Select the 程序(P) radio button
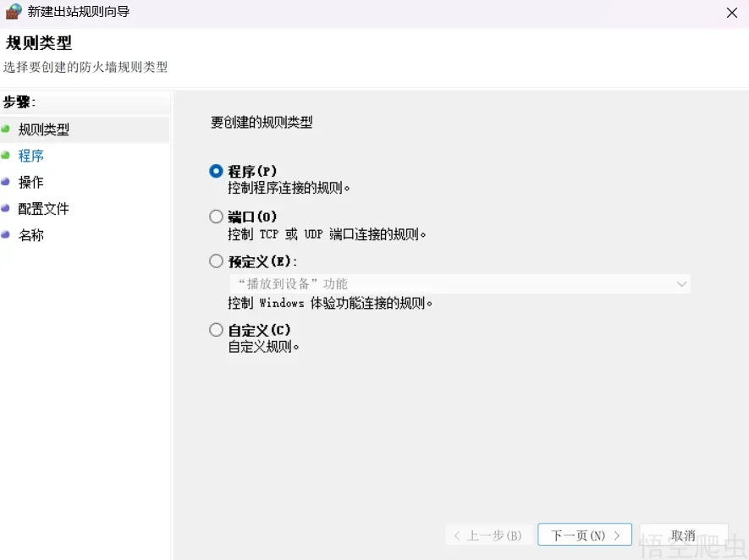The height and width of the screenshot is (560, 749). click(217, 171)
